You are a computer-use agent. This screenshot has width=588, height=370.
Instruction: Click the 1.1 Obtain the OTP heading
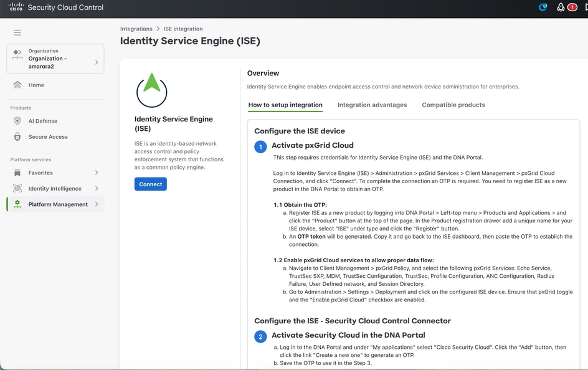tap(300, 205)
